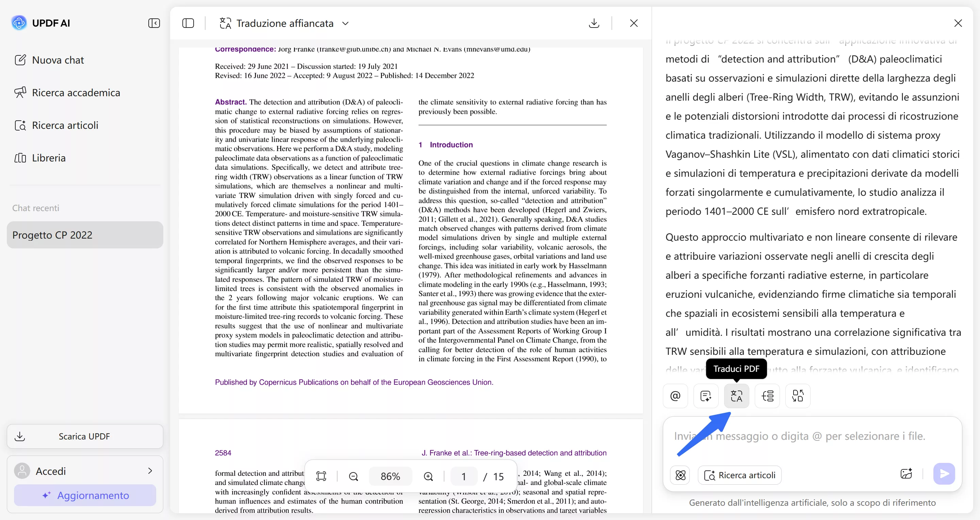Select the Traduci PDF tool icon
Screen dimensions: 980x520
(x=736, y=396)
